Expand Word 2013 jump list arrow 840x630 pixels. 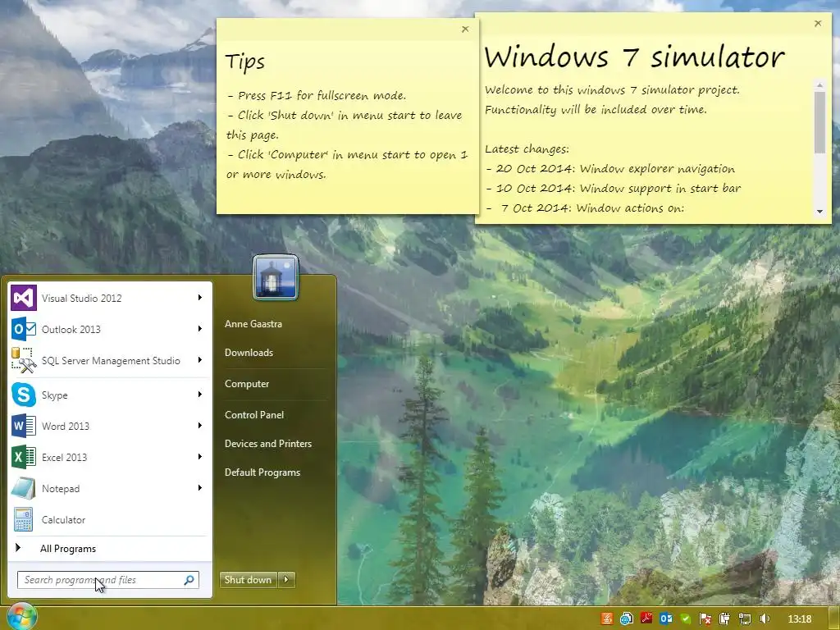tap(200, 426)
